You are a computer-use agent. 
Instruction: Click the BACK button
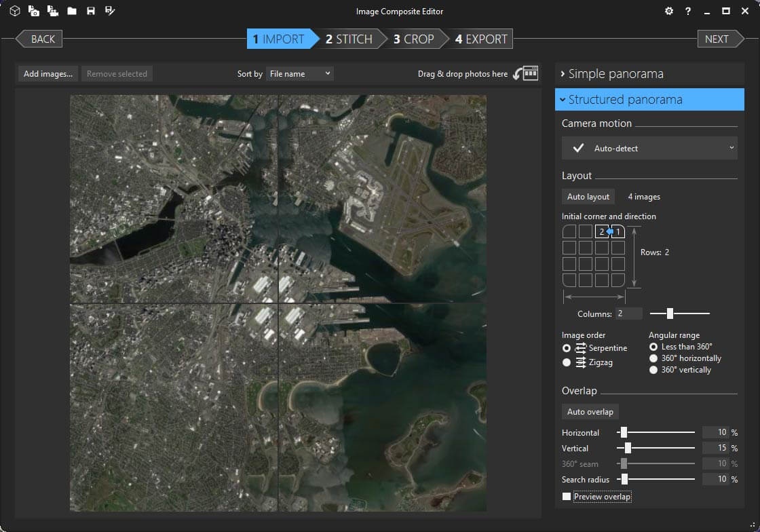(x=40, y=39)
